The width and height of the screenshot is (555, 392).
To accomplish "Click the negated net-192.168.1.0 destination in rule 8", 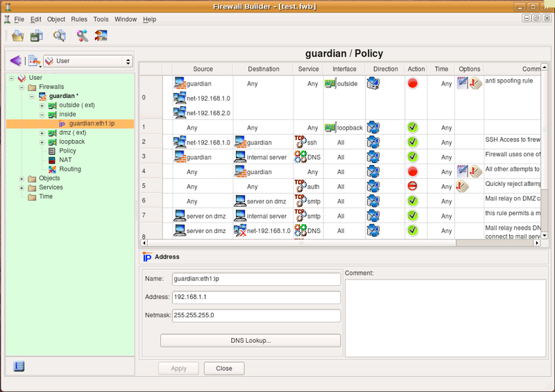I will tap(262, 230).
